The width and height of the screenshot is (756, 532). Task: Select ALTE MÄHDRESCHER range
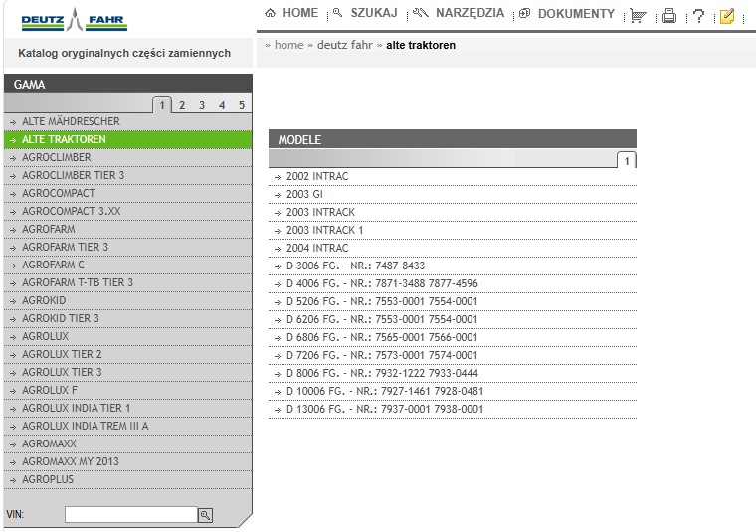[127, 122]
